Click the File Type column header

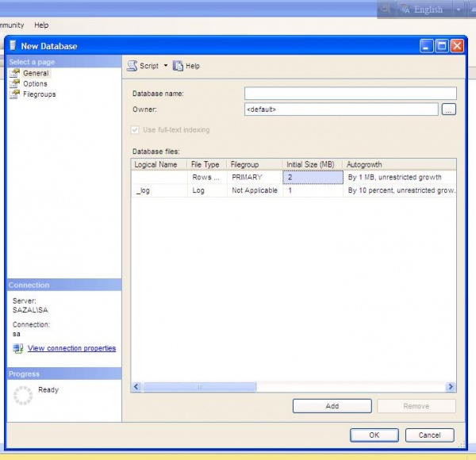point(207,164)
